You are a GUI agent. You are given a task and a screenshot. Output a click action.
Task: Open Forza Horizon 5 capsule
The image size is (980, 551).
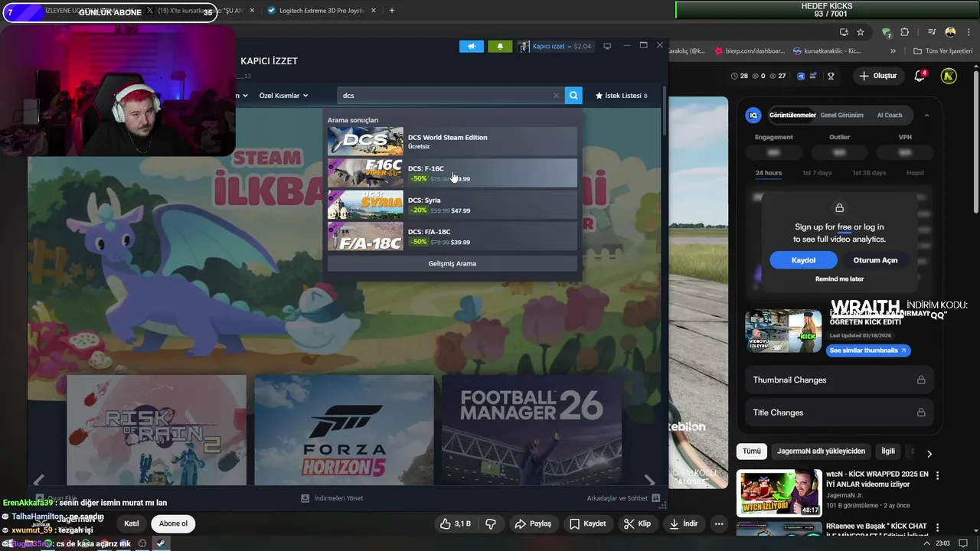coord(344,429)
